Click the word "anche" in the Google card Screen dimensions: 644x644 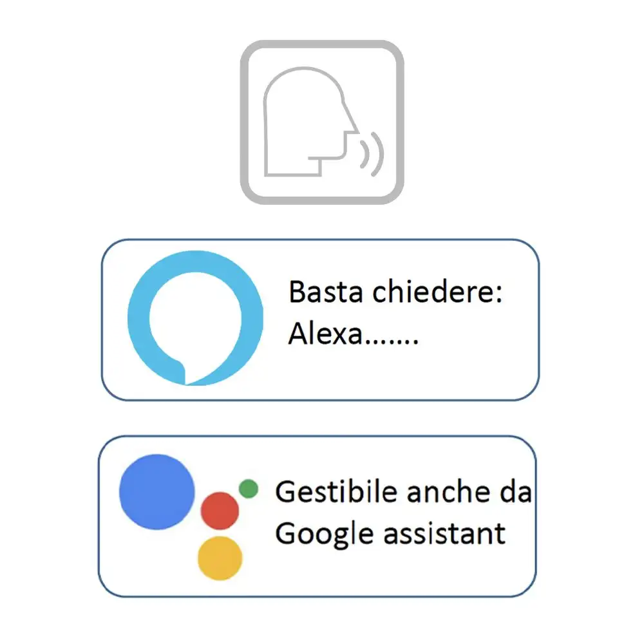pos(445,493)
